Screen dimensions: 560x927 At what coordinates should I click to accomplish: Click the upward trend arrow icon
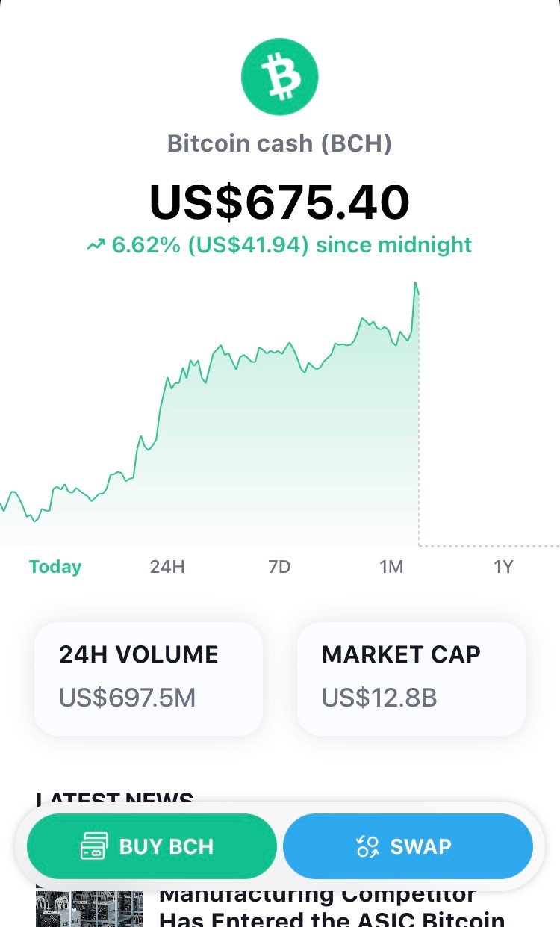96,245
